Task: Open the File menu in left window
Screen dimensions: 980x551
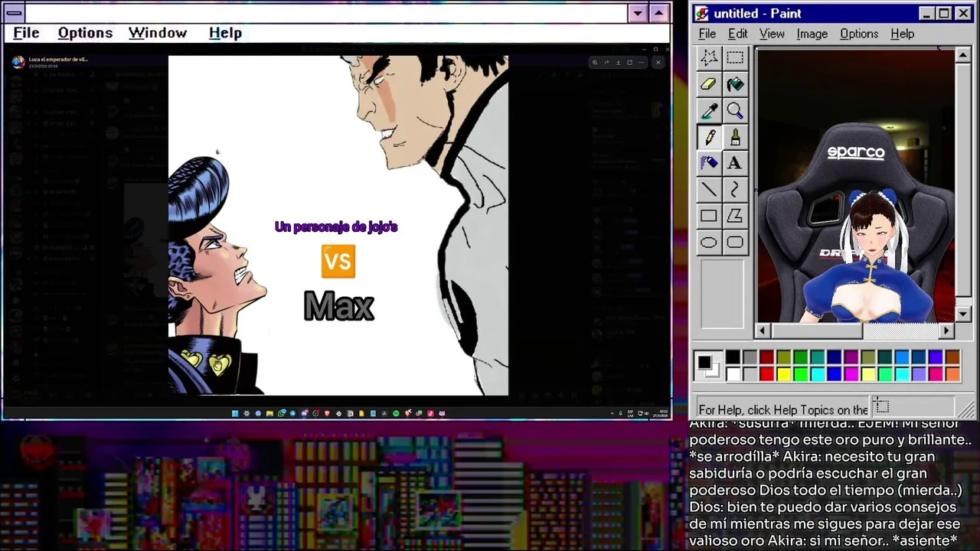Action: pos(26,33)
